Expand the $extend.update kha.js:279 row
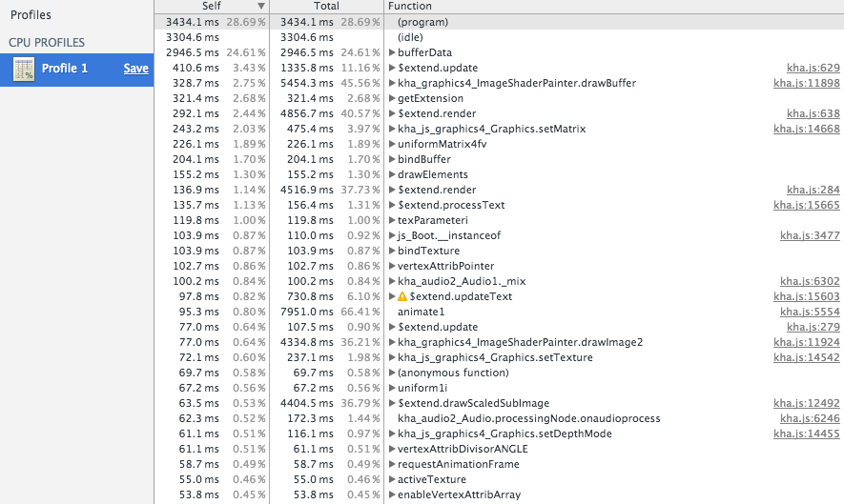 [392, 327]
